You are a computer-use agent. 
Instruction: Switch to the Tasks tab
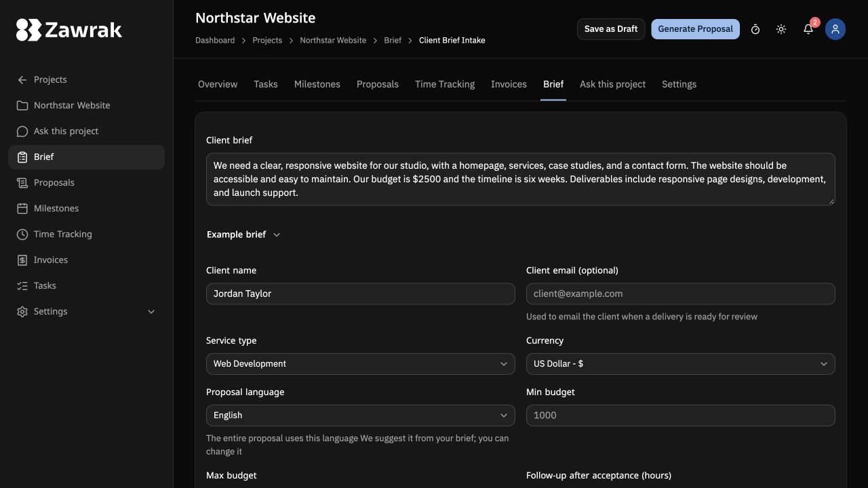coord(266,85)
